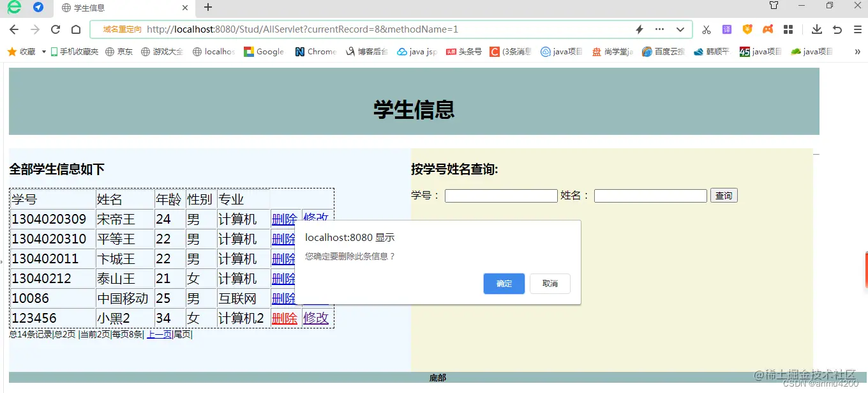Viewport: 868px width, 393px height.
Task: Click the star favorites icon on bookmarks bar
Action: pos(12,51)
